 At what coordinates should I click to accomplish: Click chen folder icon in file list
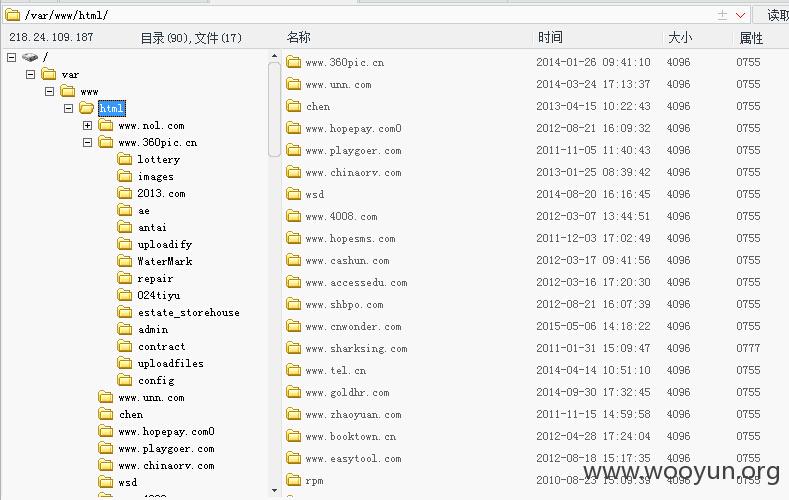pyautogui.click(x=293, y=106)
